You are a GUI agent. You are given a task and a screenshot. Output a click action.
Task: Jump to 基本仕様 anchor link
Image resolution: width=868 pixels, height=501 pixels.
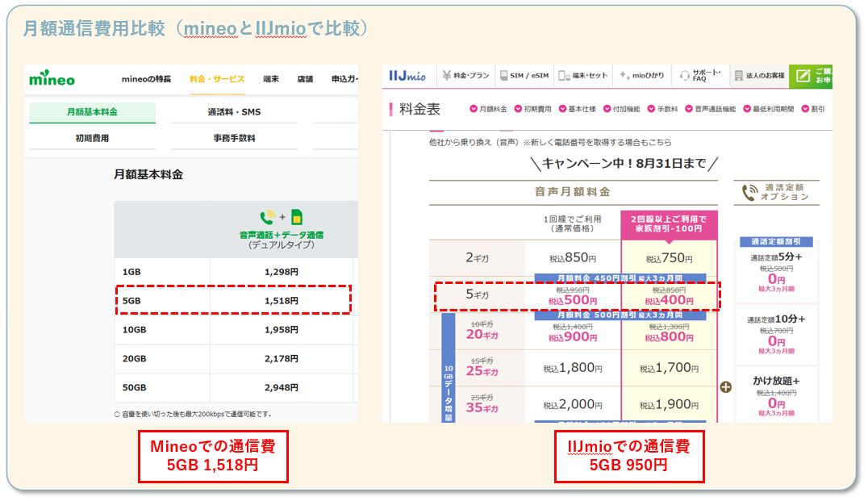pyautogui.click(x=578, y=109)
